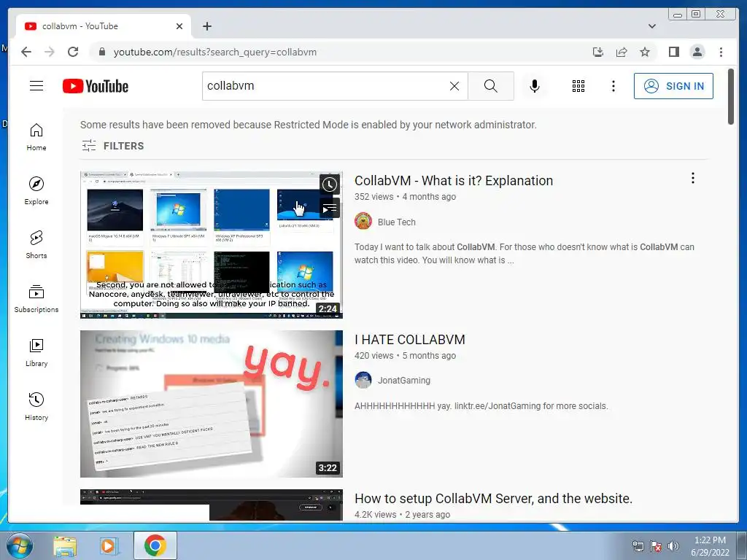Image resolution: width=747 pixels, height=560 pixels.
Task: Open the Windows Start menu
Action: coord(20,545)
